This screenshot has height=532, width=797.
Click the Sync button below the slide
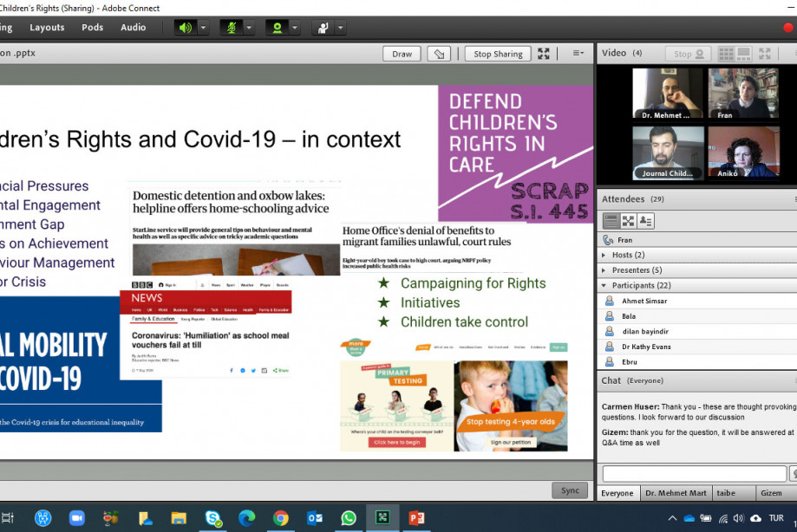570,490
